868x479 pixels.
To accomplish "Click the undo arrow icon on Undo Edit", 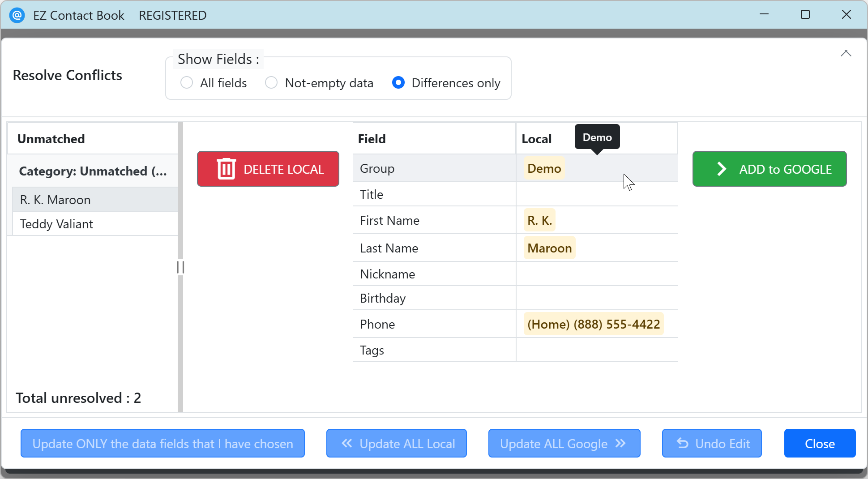I will (x=682, y=443).
